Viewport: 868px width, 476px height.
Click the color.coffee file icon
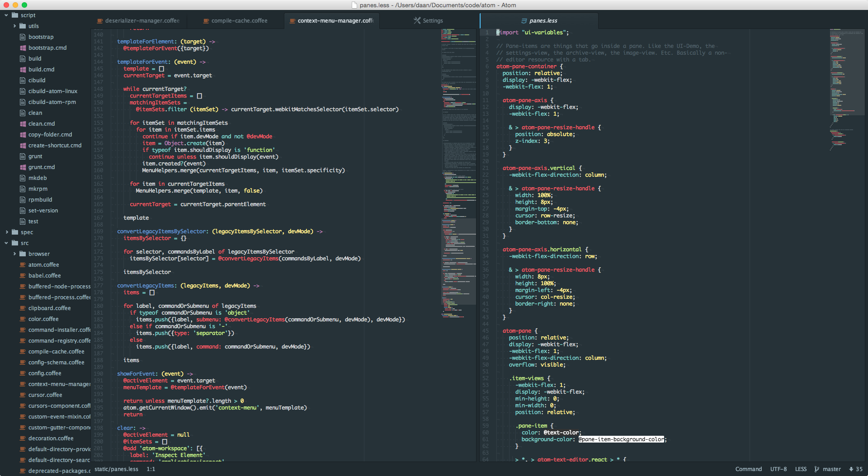[x=23, y=319]
